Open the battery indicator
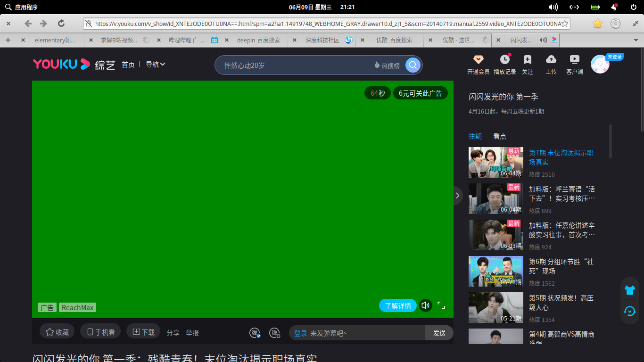The height and width of the screenshot is (362, 644). [595, 7]
